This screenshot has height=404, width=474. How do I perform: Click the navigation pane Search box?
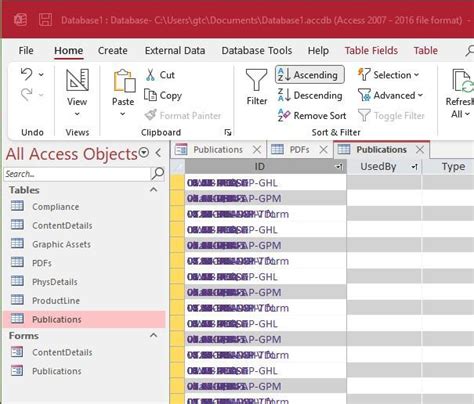pos(77,174)
